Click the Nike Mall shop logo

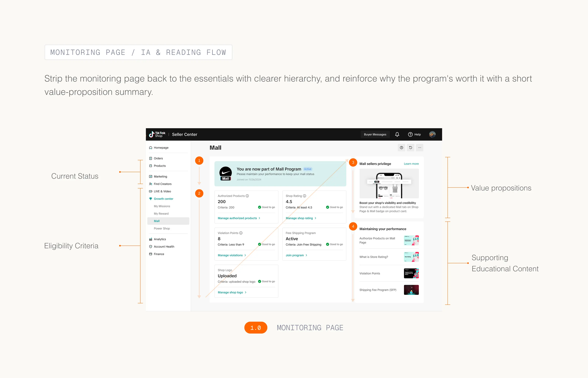point(225,174)
